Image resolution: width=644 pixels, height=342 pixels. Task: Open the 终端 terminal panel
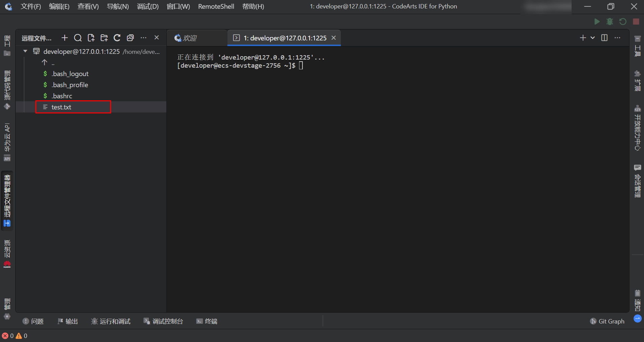pos(207,321)
